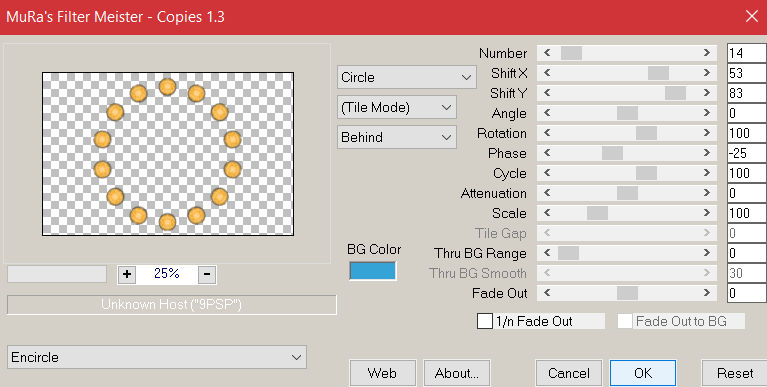The height and width of the screenshot is (387, 767).
Task: Click the left arrow of the Angle slider
Action: point(547,113)
